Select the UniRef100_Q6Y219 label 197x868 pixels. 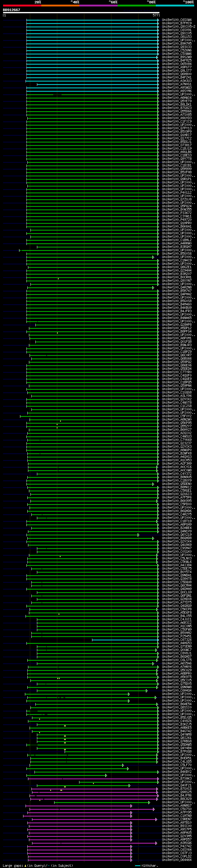[x=177, y=535]
